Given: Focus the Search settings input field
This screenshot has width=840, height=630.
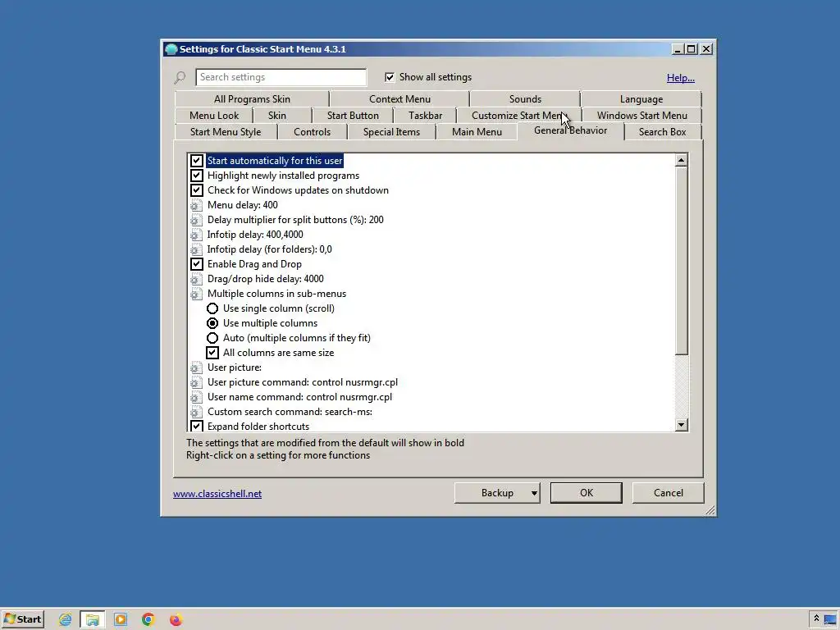Looking at the screenshot, I should pos(281,77).
